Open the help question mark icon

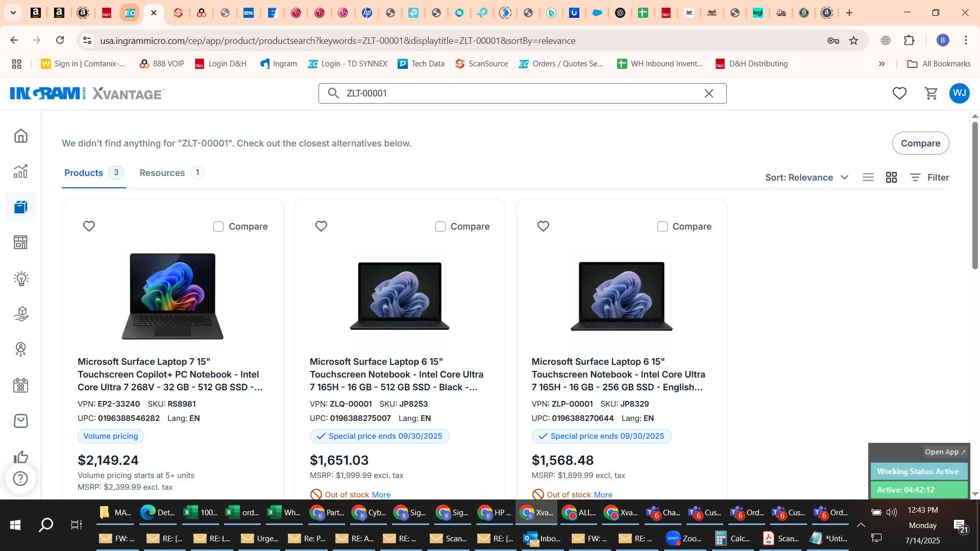[20, 479]
